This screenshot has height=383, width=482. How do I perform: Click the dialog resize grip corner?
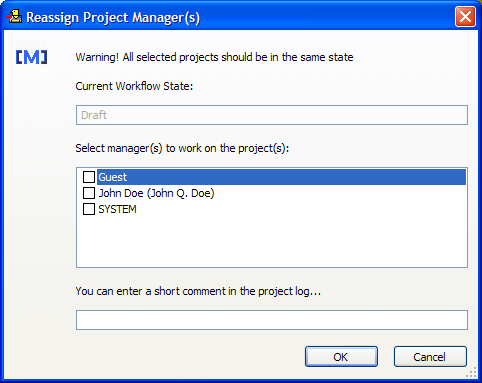[x=472, y=373]
